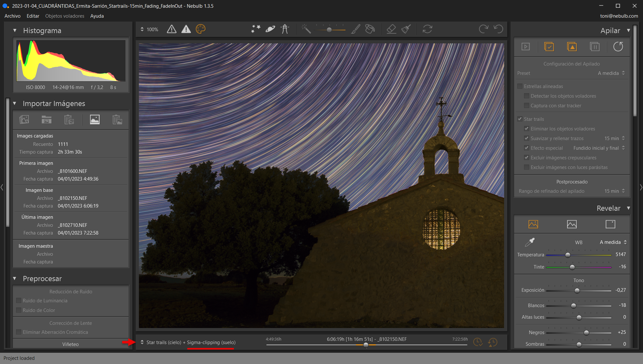
Task: Enable Excluir imágenes con luces parásitas
Action: click(527, 167)
